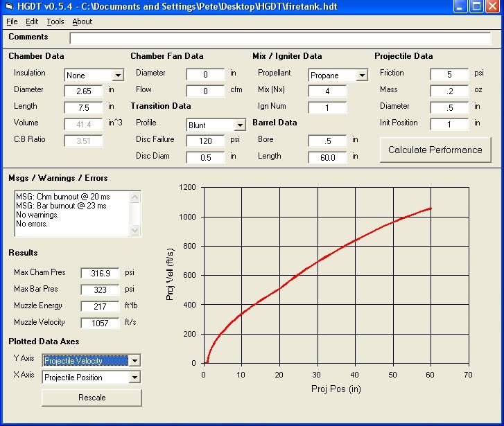Click the HGDT title bar app icon
Viewport: 504px width, 426px height.
coord(9,6)
